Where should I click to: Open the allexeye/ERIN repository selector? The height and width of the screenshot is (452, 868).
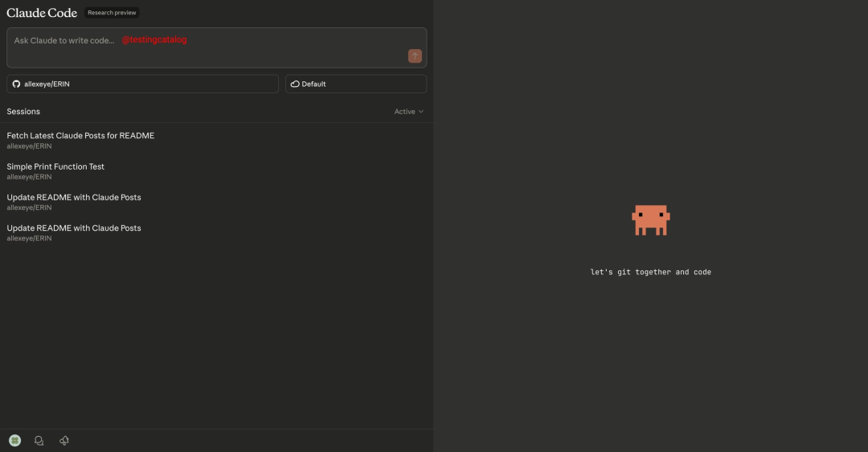[x=142, y=84]
